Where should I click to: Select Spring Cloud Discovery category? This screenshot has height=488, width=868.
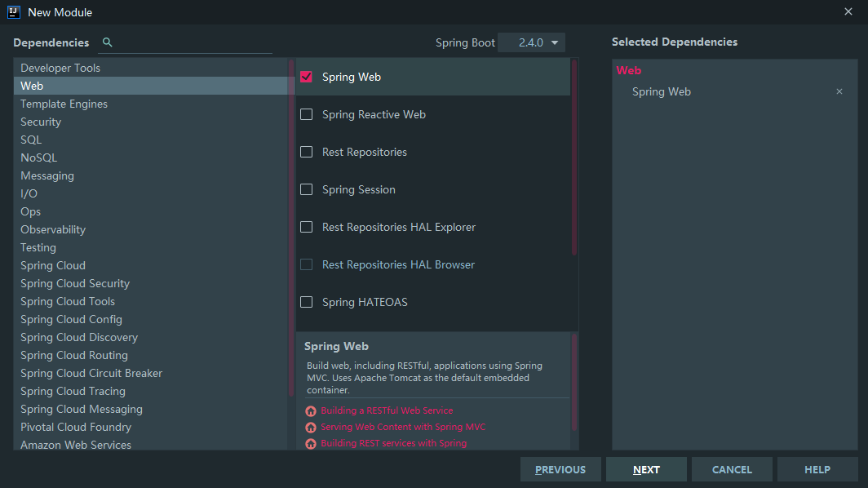pos(151,337)
